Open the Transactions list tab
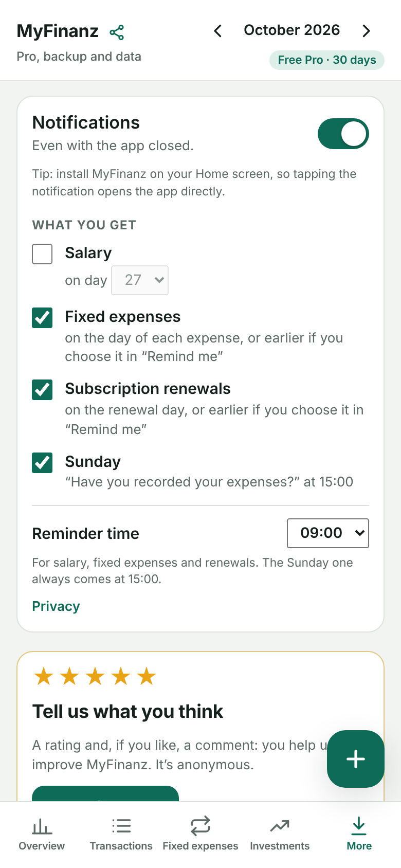401x868 pixels. (x=121, y=834)
